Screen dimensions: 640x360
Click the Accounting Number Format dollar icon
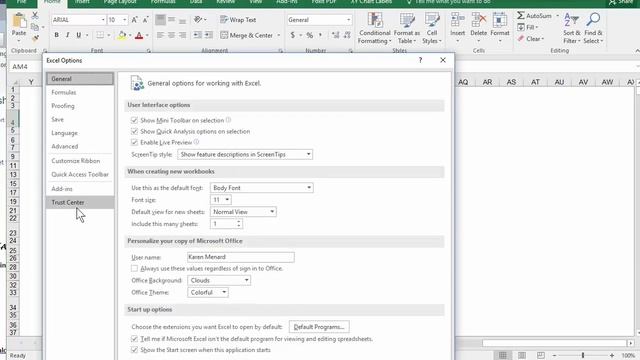pyautogui.click(x=293, y=35)
